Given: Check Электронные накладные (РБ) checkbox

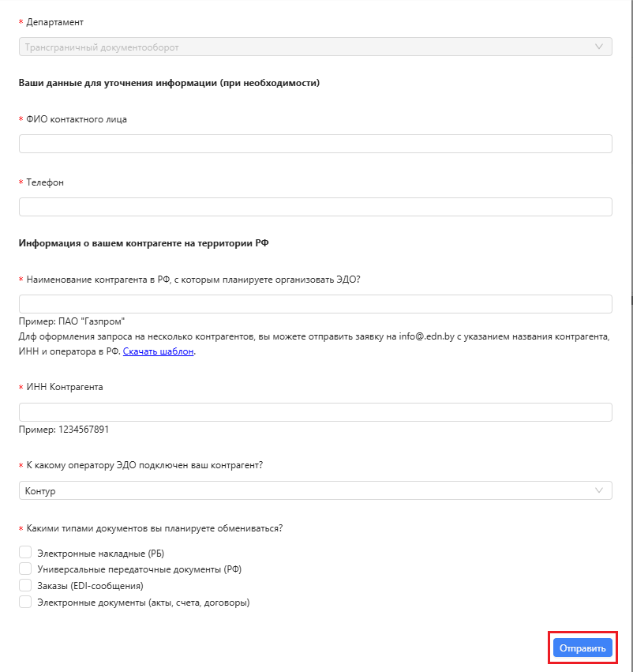Looking at the screenshot, I should 25,553.
